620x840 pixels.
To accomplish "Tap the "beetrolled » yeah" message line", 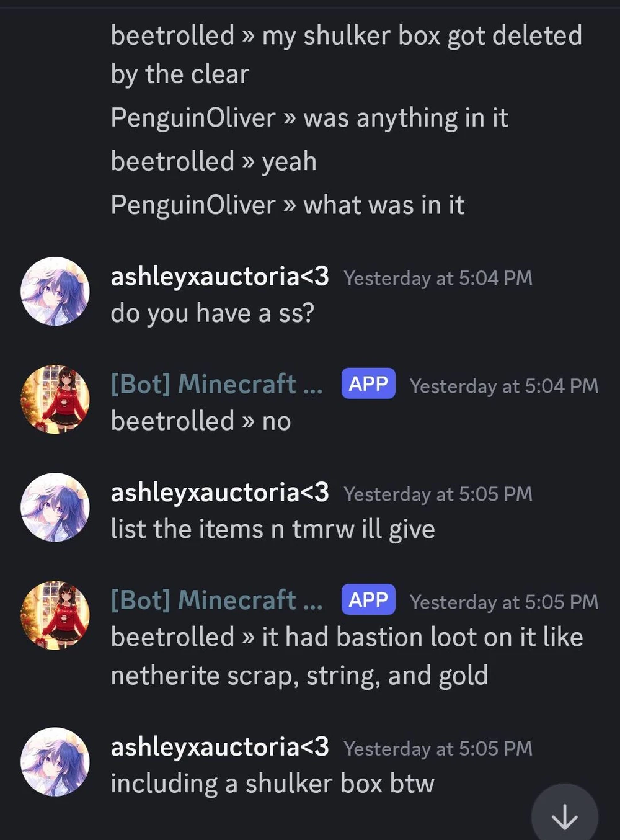I will tap(213, 161).
